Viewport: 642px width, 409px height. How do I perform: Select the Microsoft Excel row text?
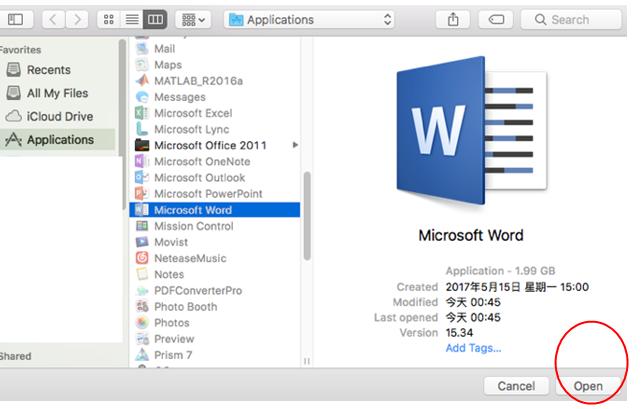193,113
